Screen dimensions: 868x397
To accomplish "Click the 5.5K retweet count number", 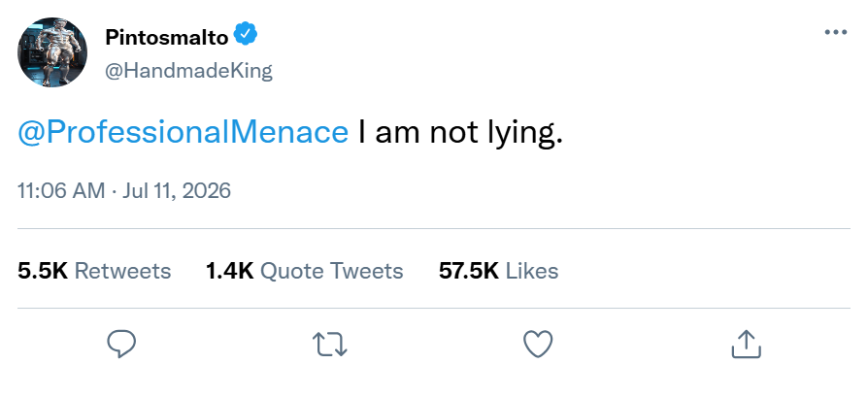I will pyautogui.click(x=43, y=271).
